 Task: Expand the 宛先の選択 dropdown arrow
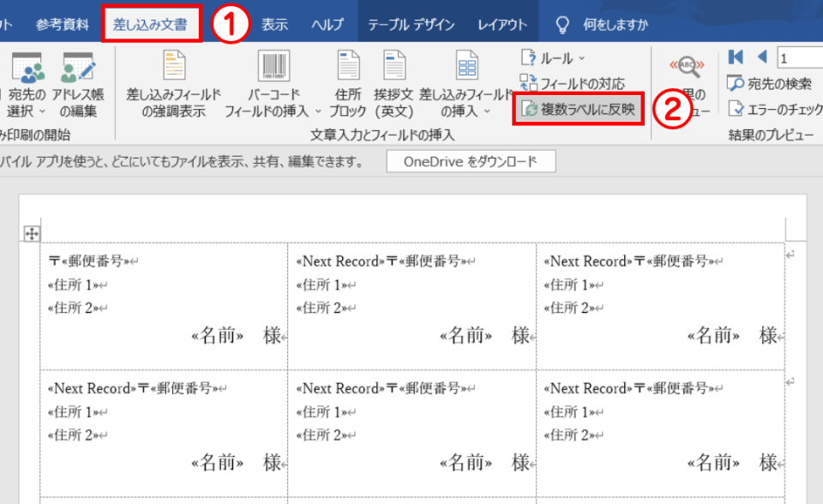tap(43, 111)
